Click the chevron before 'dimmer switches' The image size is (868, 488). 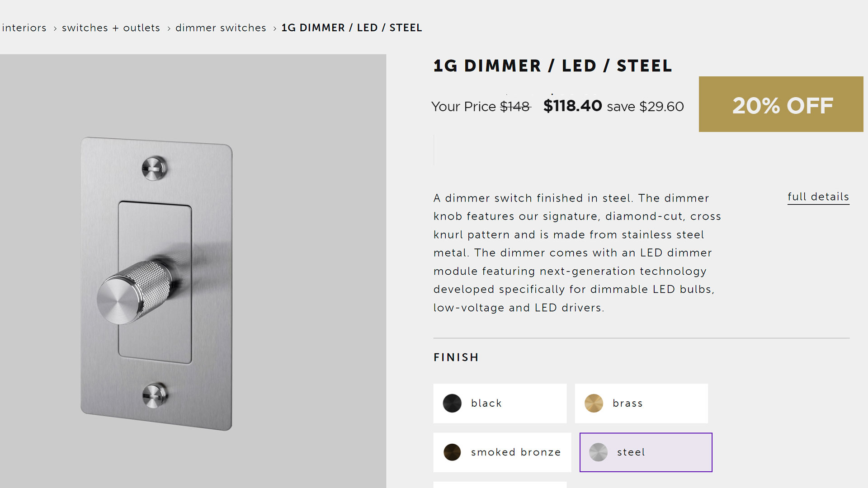(169, 28)
